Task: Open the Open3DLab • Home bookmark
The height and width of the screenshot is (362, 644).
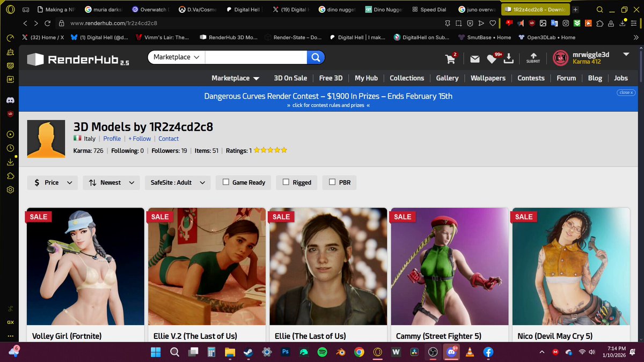Action: tap(547, 38)
